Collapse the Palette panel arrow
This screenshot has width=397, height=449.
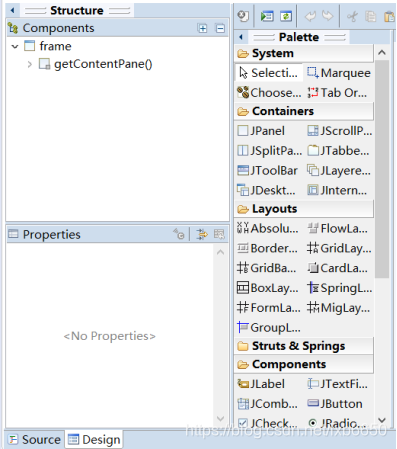pyautogui.click(x=241, y=37)
